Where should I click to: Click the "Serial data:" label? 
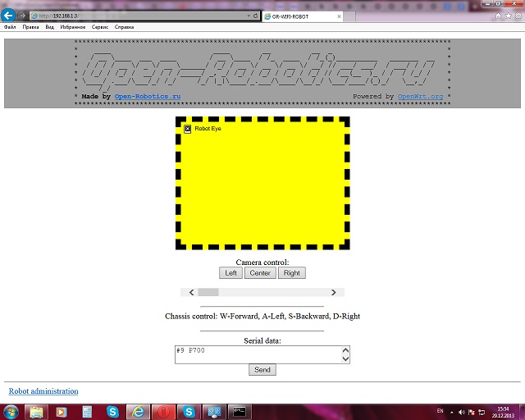pos(262,341)
